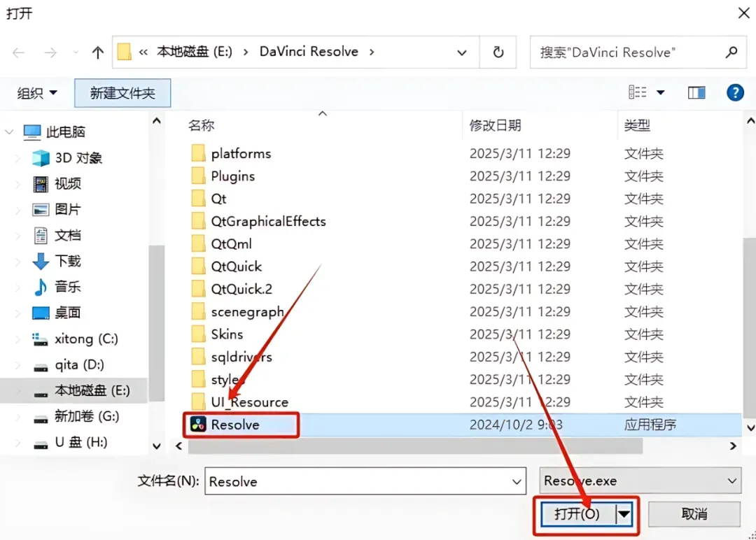756x540 pixels.
Task: Go up one folder level
Action: [98, 52]
